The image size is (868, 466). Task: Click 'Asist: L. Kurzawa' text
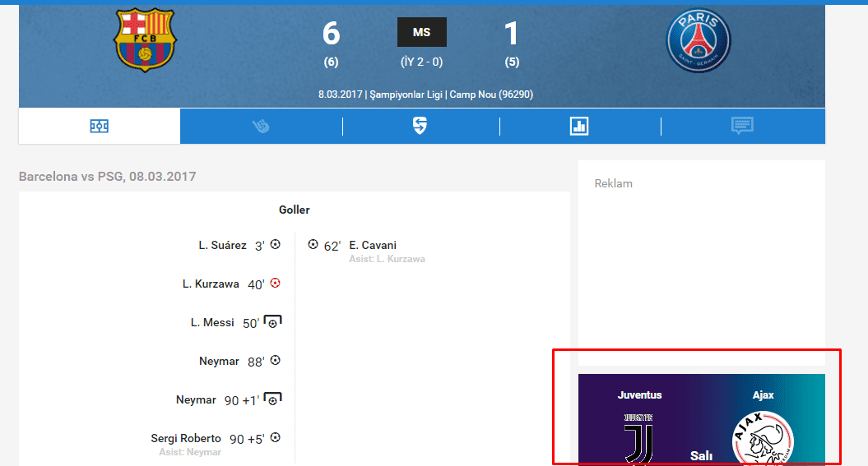[x=387, y=259]
